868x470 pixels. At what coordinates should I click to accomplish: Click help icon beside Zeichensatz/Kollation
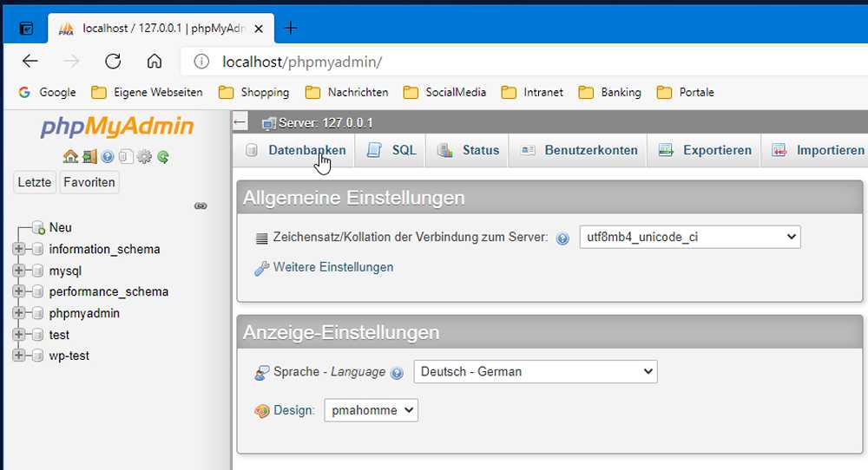pos(562,238)
